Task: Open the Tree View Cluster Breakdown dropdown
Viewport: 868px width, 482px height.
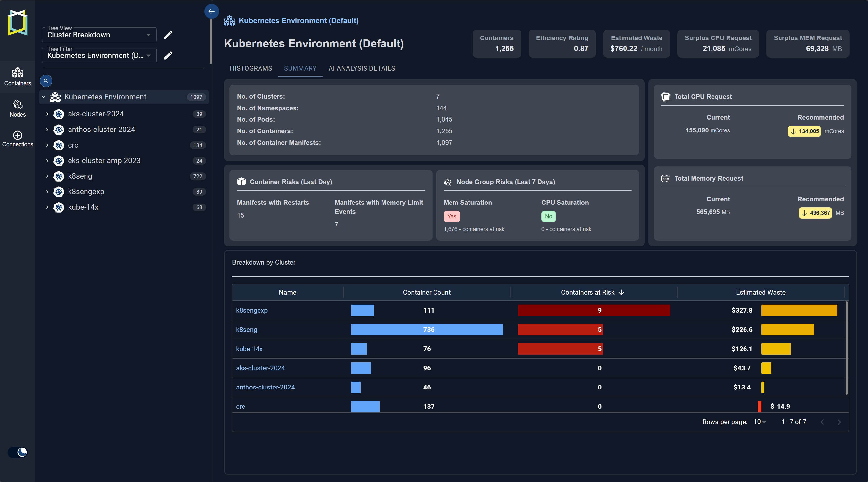Action: coord(99,35)
